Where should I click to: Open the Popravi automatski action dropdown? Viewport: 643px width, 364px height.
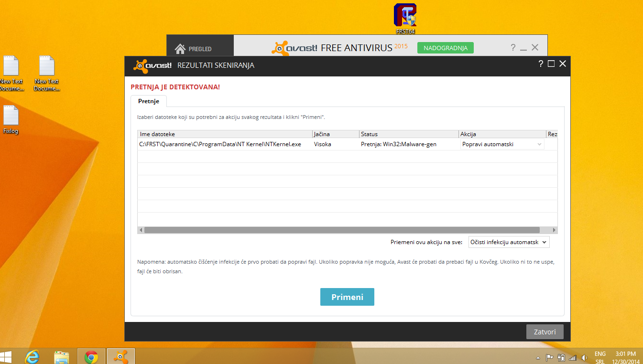(502, 144)
